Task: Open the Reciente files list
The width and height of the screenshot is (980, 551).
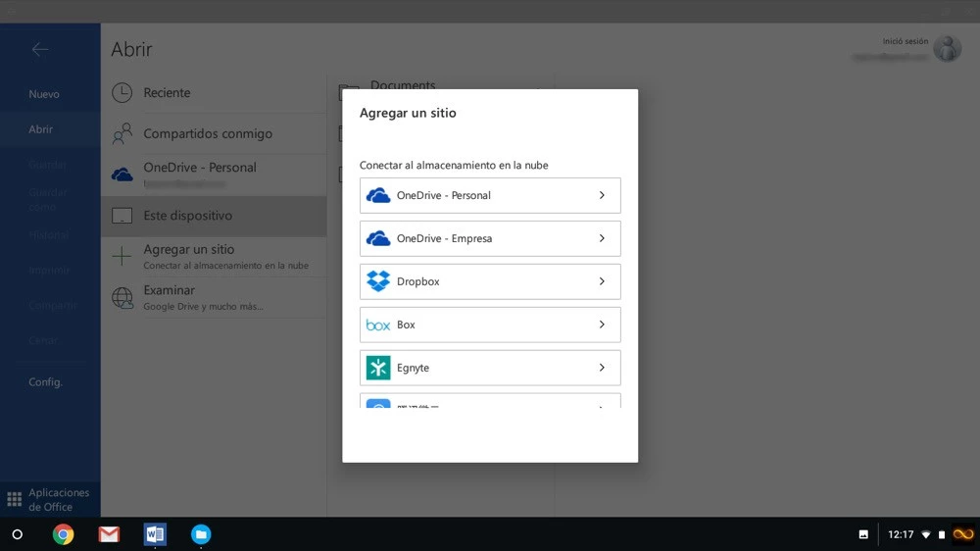Action: pos(167,93)
